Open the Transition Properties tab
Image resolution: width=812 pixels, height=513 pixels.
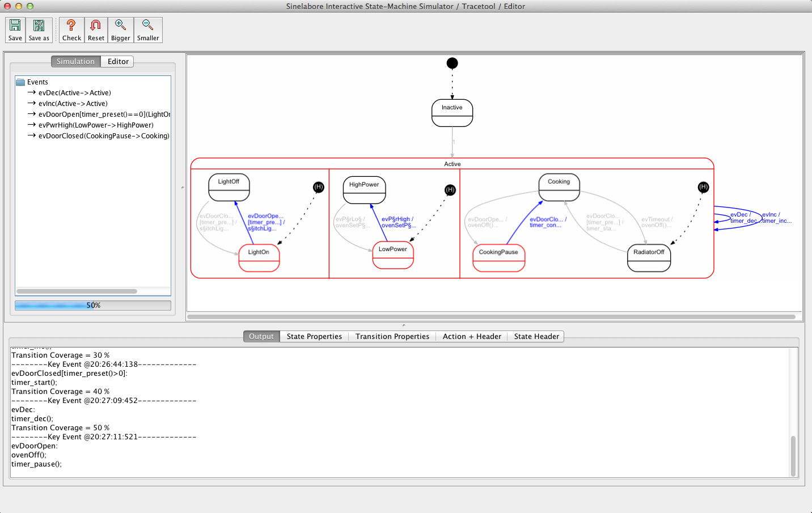pyautogui.click(x=392, y=336)
